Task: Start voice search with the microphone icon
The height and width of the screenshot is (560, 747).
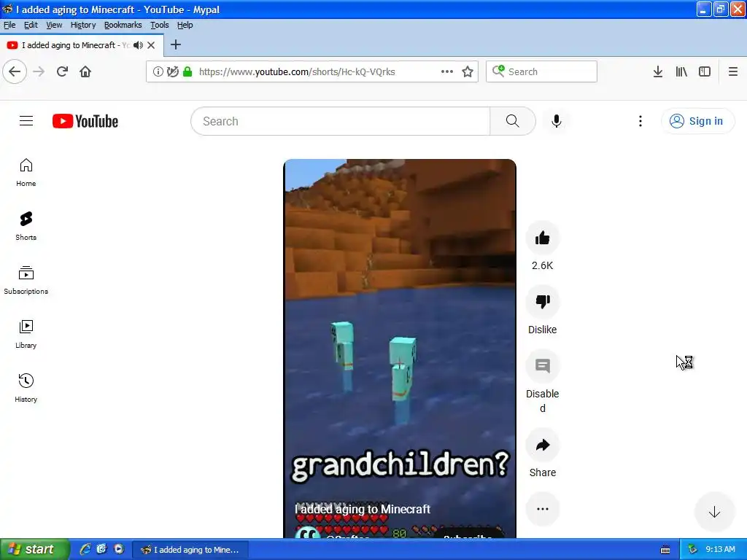Action: tap(556, 121)
